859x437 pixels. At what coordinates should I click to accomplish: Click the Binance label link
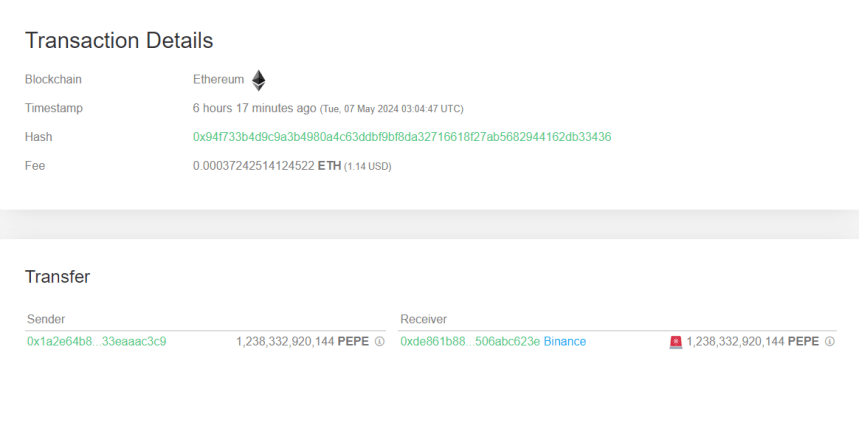click(564, 342)
